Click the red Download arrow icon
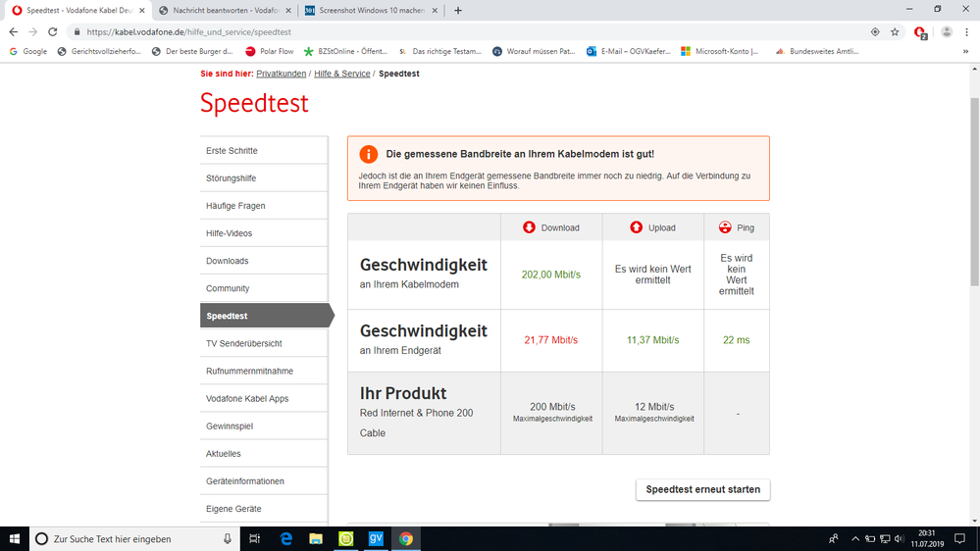This screenshot has width=980, height=551. pos(529,227)
